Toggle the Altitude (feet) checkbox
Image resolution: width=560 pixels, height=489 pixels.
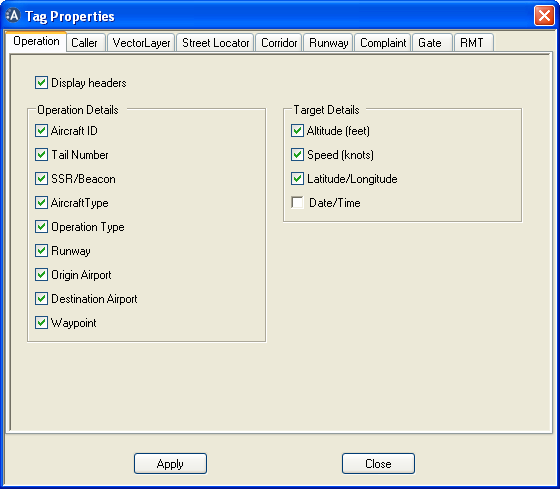[297, 130]
